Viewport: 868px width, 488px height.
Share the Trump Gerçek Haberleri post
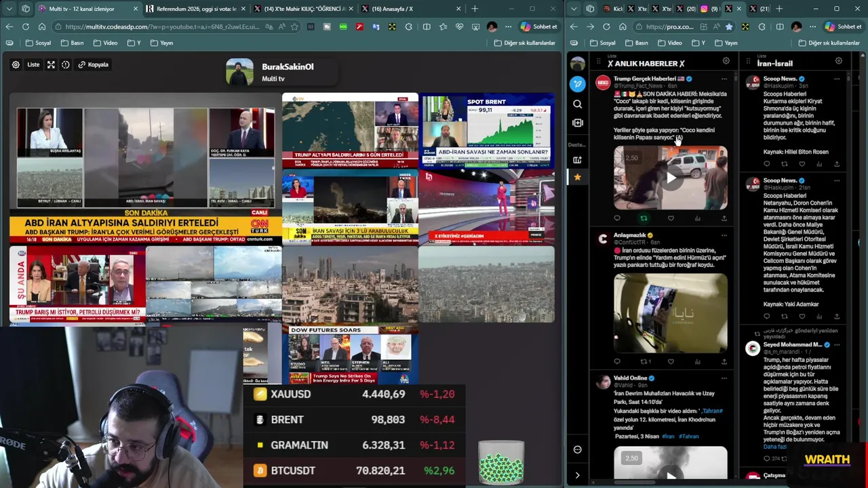724,218
